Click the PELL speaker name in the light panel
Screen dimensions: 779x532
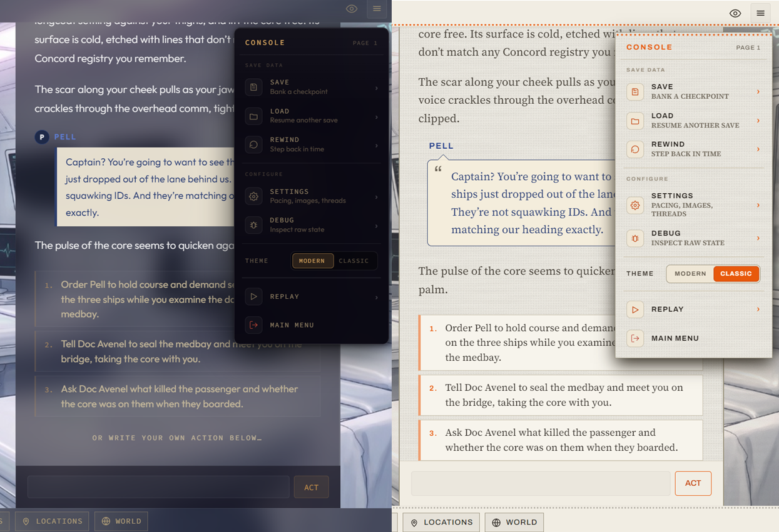pyautogui.click(x=441, y=146)
